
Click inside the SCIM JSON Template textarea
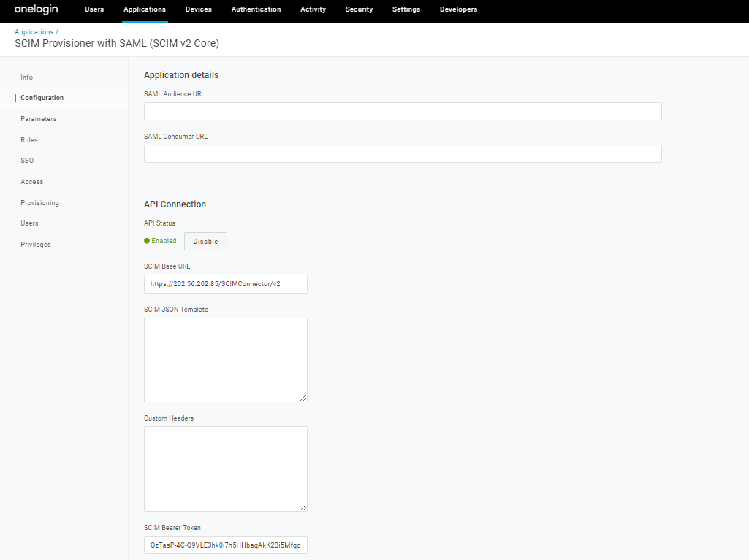click(x=225, y=359)
